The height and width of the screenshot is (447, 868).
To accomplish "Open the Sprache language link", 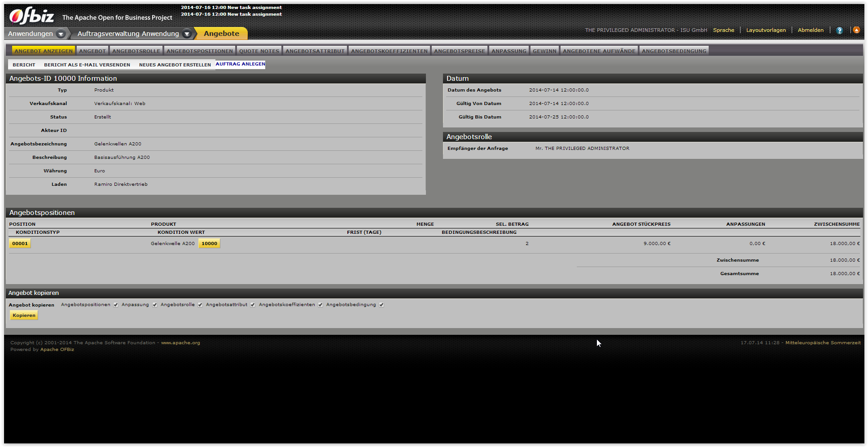I will pos(723,30).
